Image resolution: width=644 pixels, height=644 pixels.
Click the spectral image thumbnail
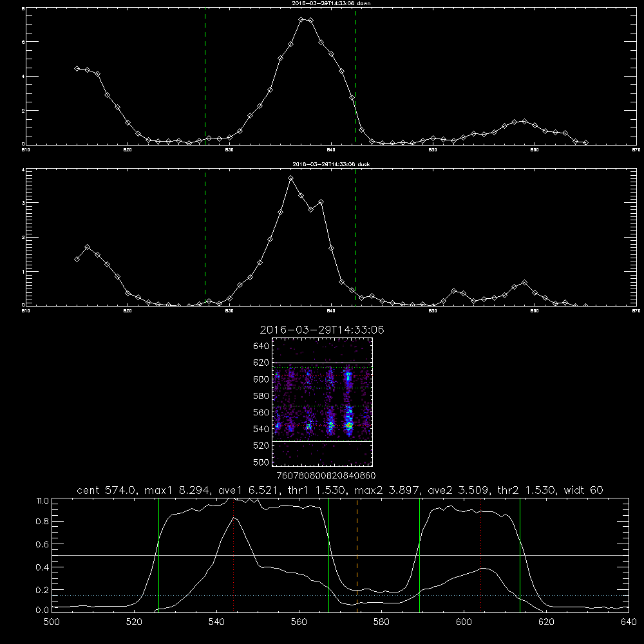pos(322,402)
